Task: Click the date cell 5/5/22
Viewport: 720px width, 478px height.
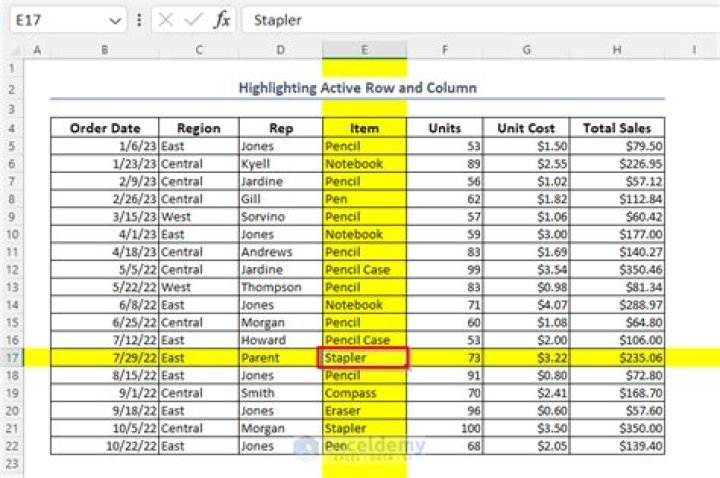Action: [x=105, y=270]
